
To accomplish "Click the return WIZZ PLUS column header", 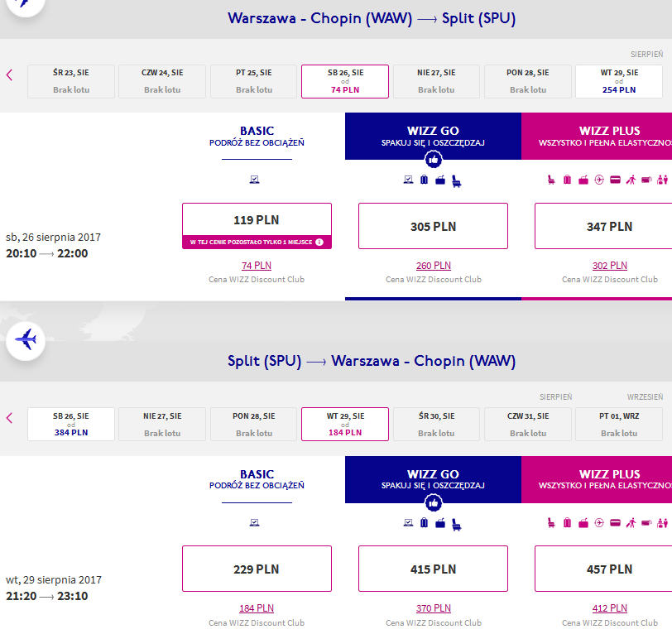I will [x=597, y=479].
